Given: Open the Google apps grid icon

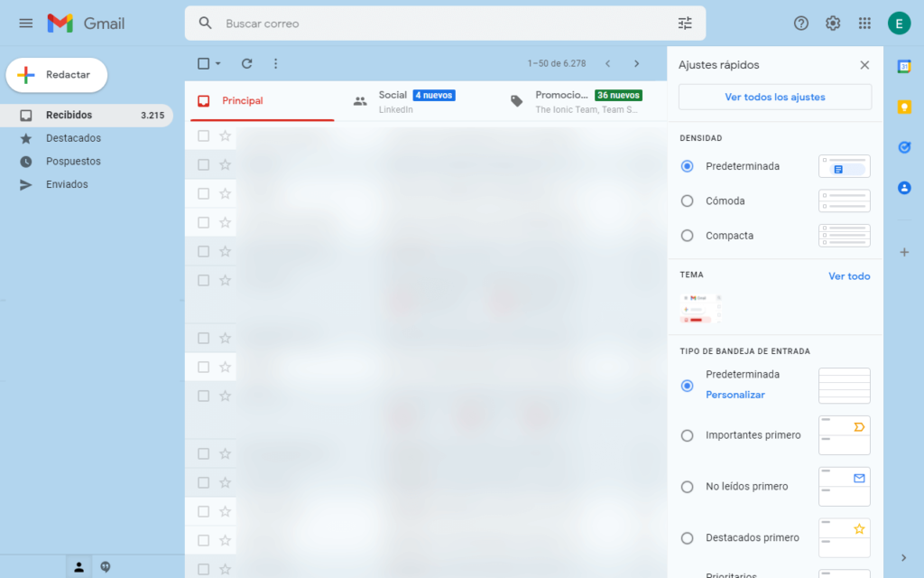Looking at the screenshot, I should [x=864, y=23].
